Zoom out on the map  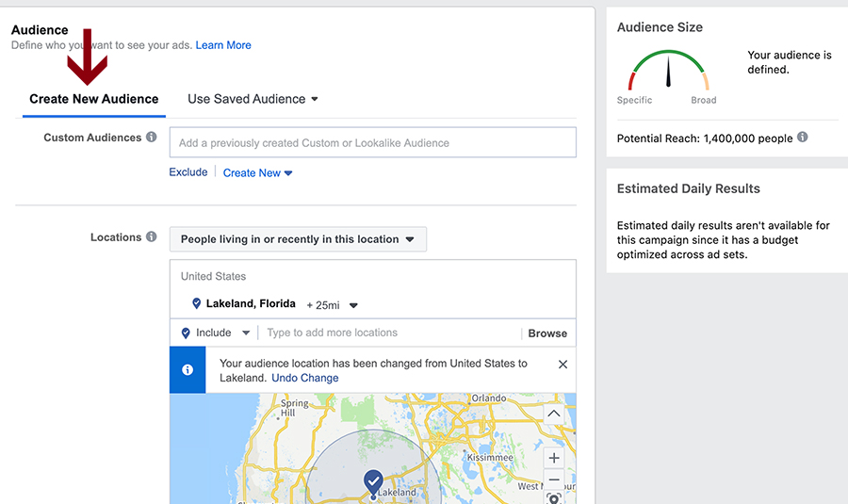[554, 480]
